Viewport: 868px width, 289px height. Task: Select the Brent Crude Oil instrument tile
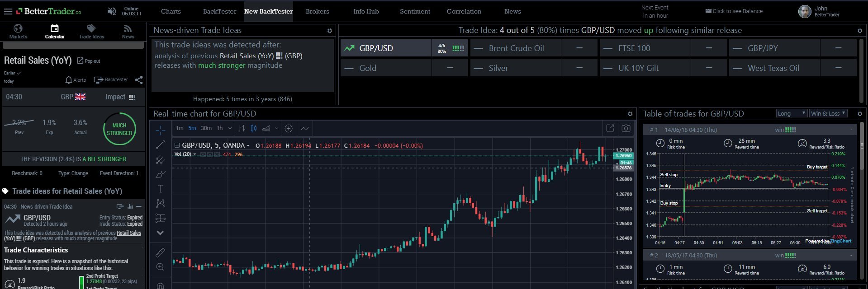534,48
